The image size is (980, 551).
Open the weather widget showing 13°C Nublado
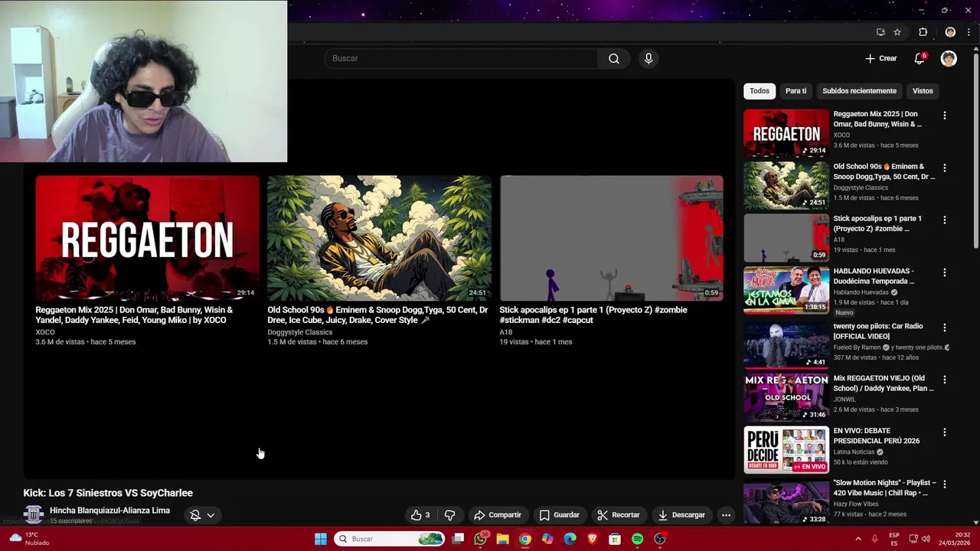click(x=29, y=539)
